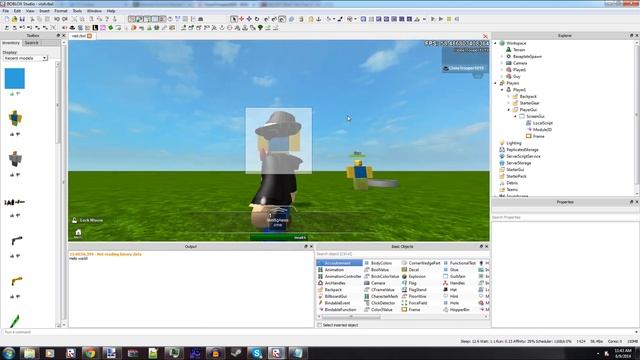Open the Insert menu

[44, 11]
